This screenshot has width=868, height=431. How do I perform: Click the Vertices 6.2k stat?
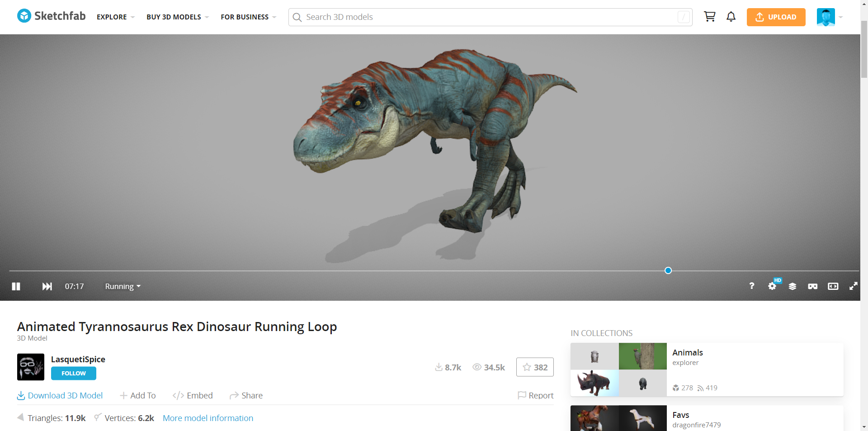pos(124,418)
